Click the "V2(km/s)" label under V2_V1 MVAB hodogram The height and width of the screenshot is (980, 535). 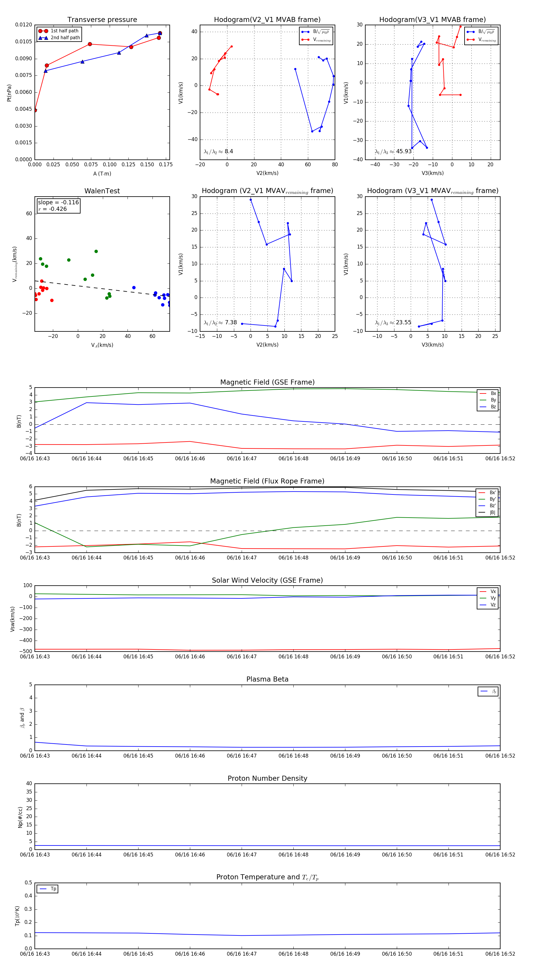coord(267,173)
